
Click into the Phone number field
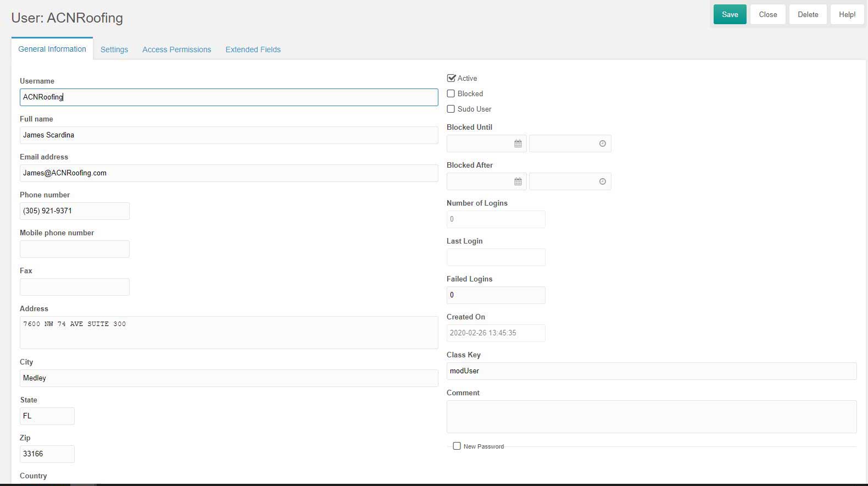click(x=75, y=211)
